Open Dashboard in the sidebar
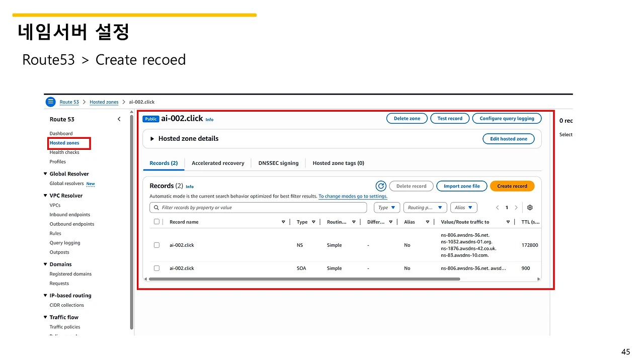This screenshot has height=362, width=644. (x=61, y=134)
